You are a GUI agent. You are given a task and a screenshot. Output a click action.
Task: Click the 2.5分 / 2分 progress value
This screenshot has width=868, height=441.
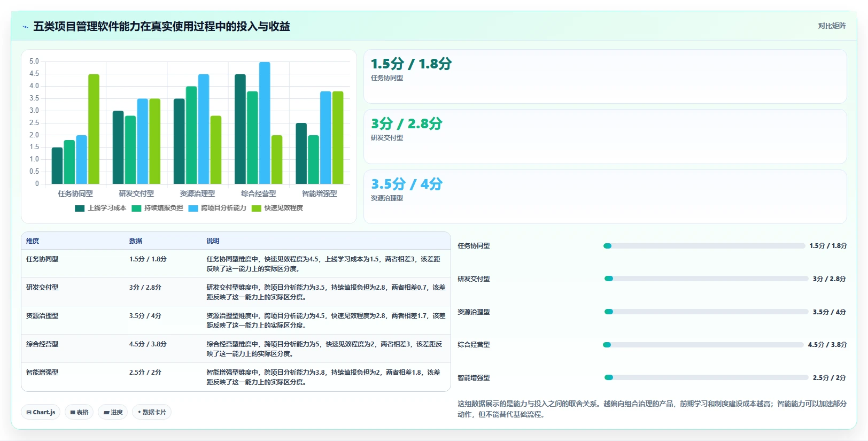[x=830, y=378]
